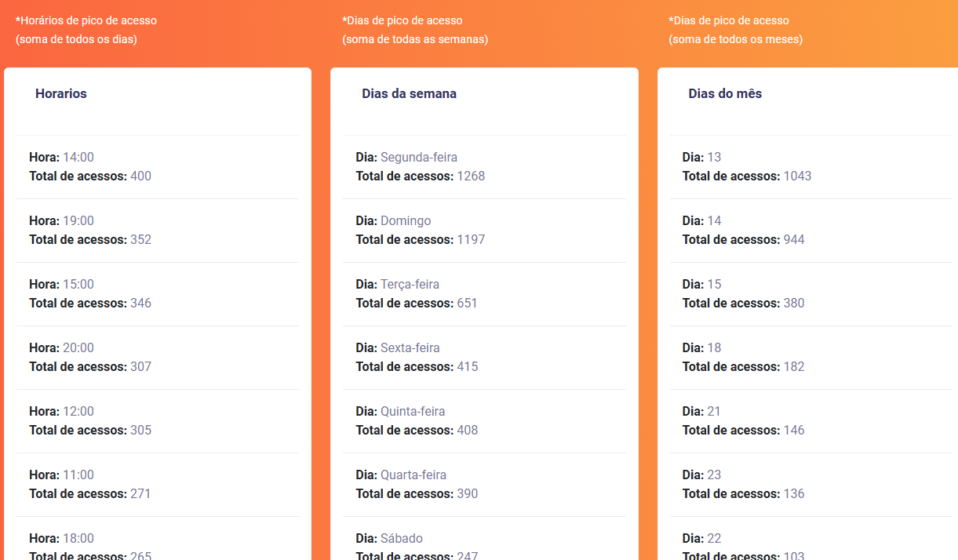Select the Sexta-feira day row

pyautogui.click(x=484, y=358)
